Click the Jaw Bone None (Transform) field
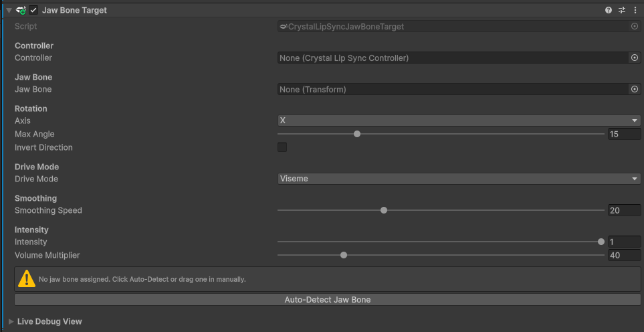Viewport: 644px width, 332px height. click(x=452, y=89)
